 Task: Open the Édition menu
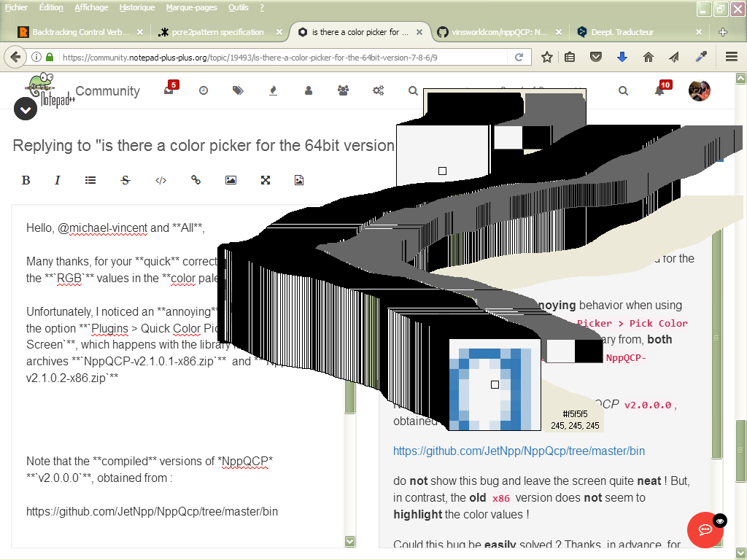51,7
